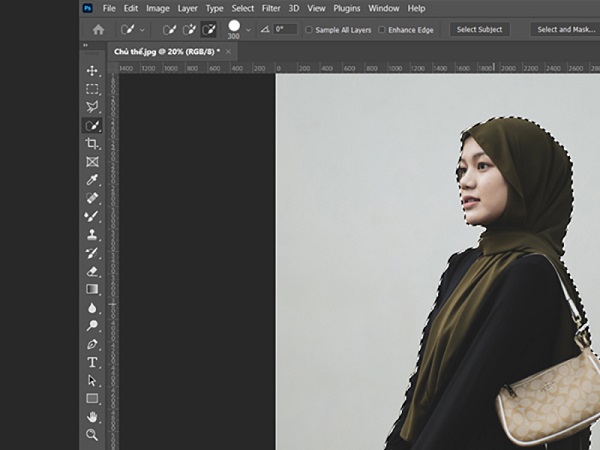
Task: Click the brush angle value field
Action: click(285, 29)
